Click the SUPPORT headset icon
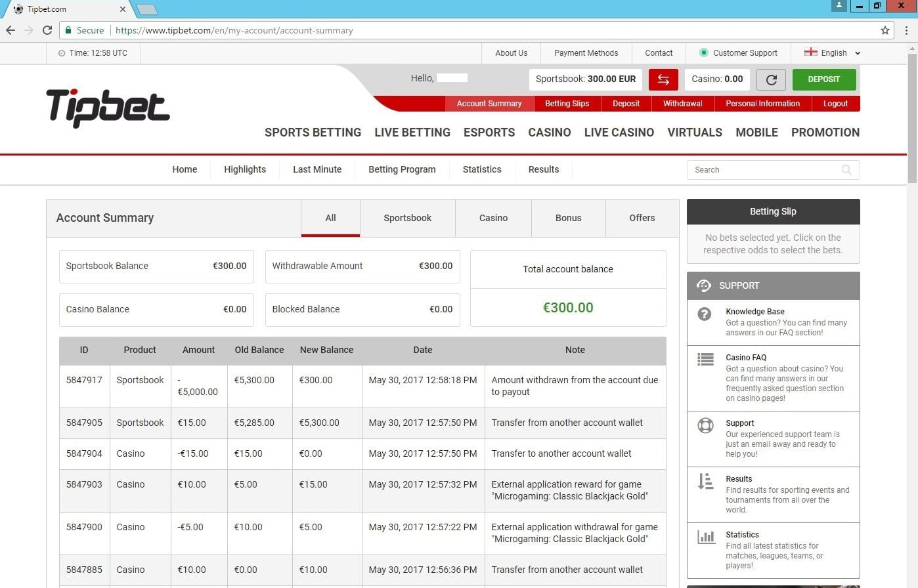Screen dimensions: 918x588 704,285
